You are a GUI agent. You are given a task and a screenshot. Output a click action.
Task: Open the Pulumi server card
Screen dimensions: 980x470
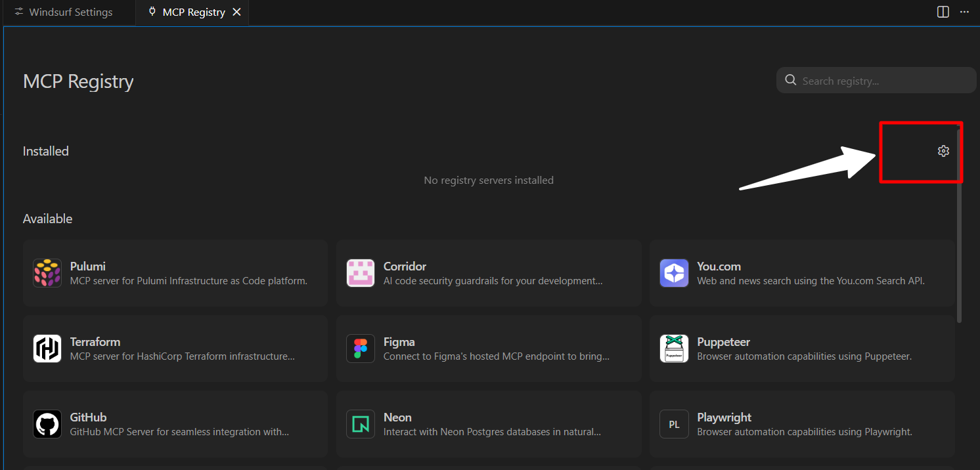[175, 273]
